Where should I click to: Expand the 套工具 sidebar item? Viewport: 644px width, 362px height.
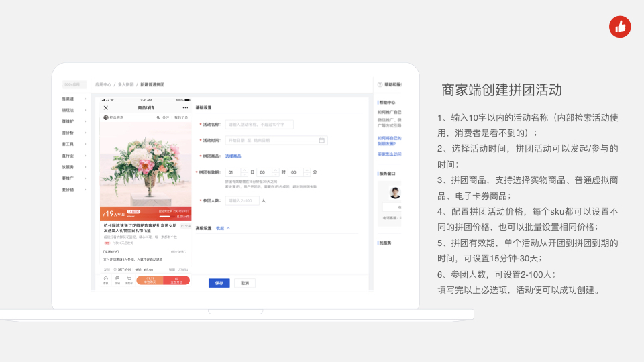(x=74, y=144)
